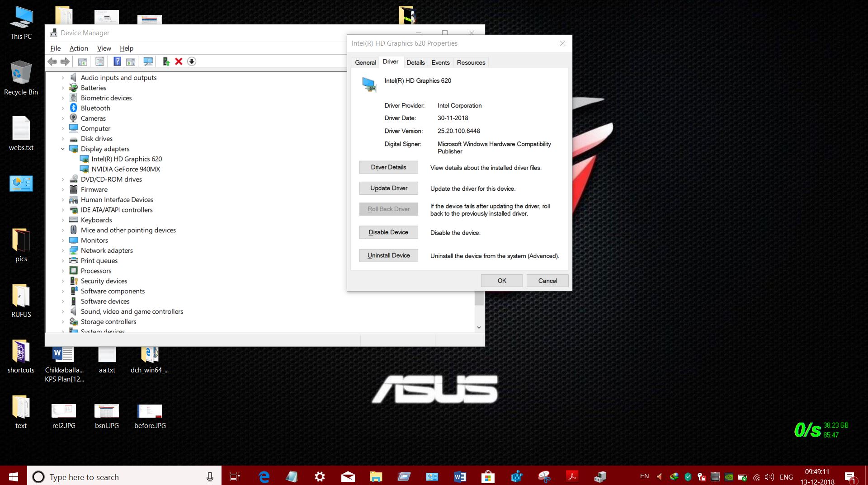Click the volume speaker tray icon
The width and height of the screenshot is (868, 485).
pyautogui.click(x=769, y=477)
